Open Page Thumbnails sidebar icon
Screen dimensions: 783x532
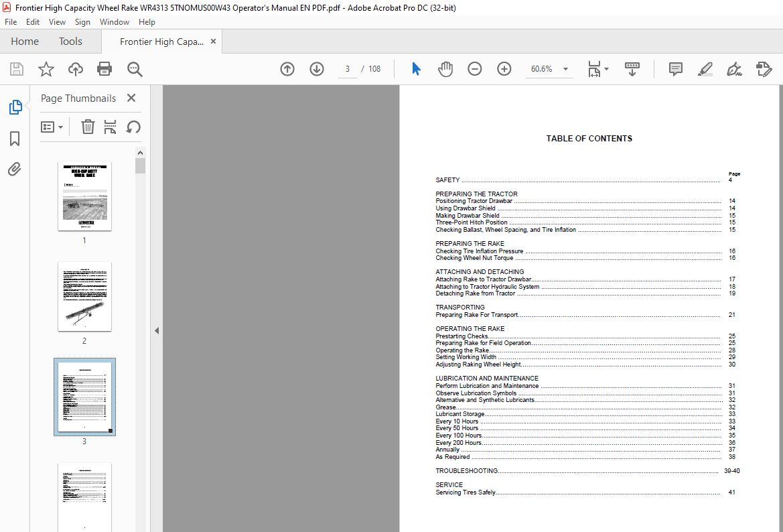coord(15,107)
